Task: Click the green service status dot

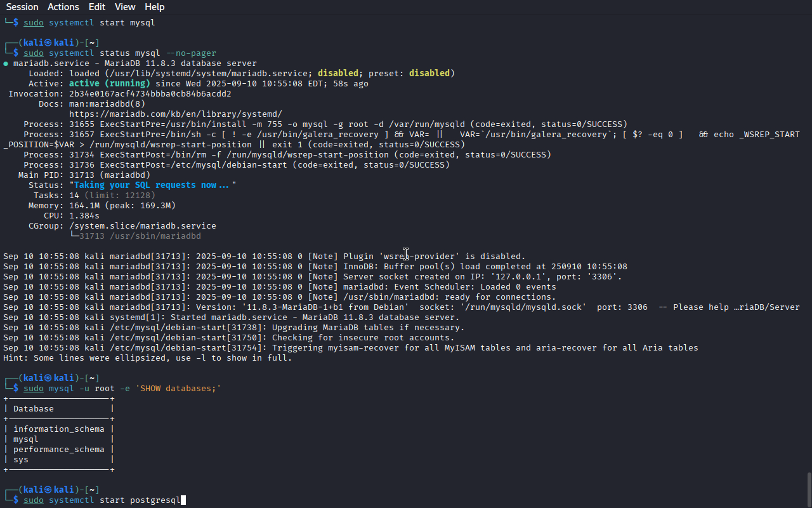Action: click(6, 63)
